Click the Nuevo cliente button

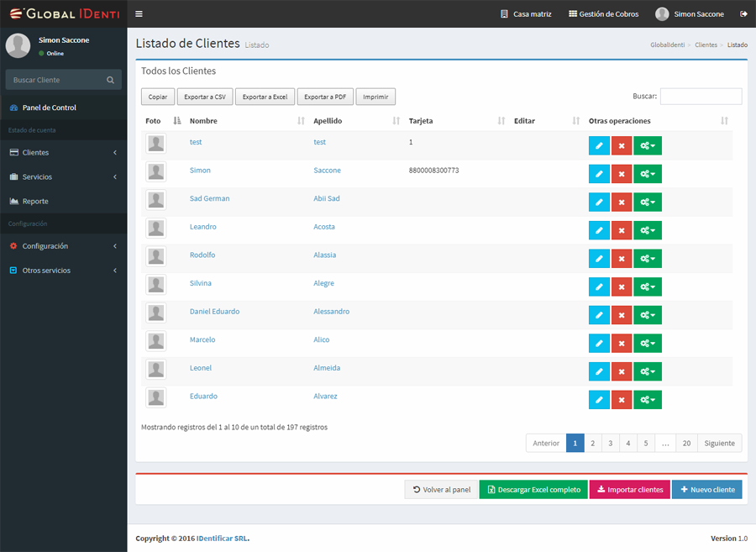(706, 490)
